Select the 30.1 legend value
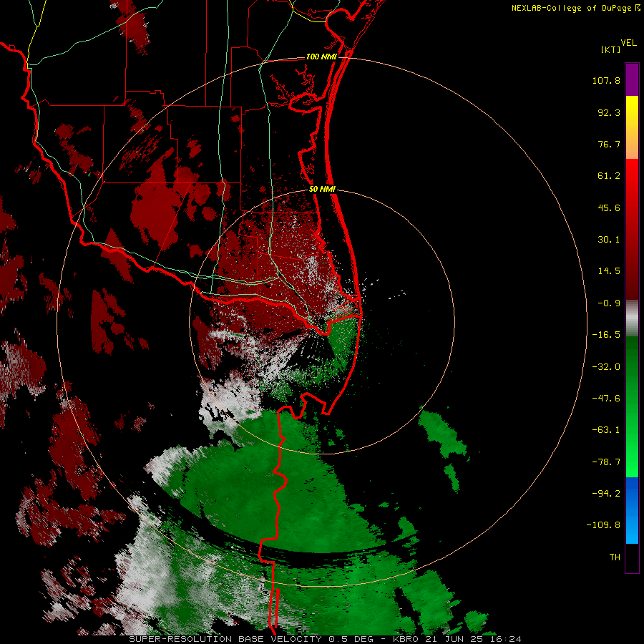 click(x=609, y=240)
